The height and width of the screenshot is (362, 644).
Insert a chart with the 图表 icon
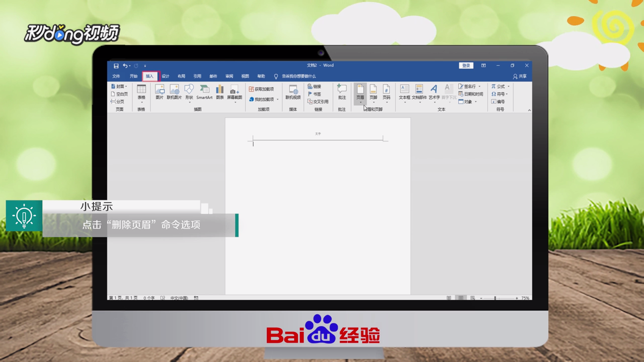(x=220, y=94)
